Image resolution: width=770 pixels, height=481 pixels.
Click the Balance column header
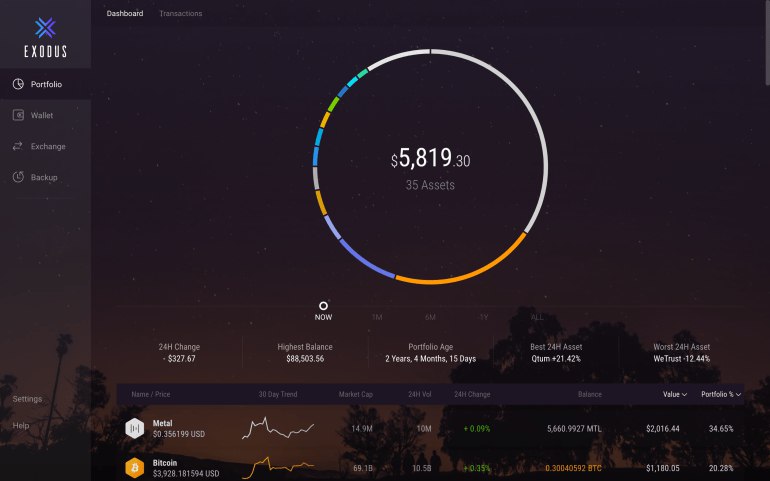(589, 394)
